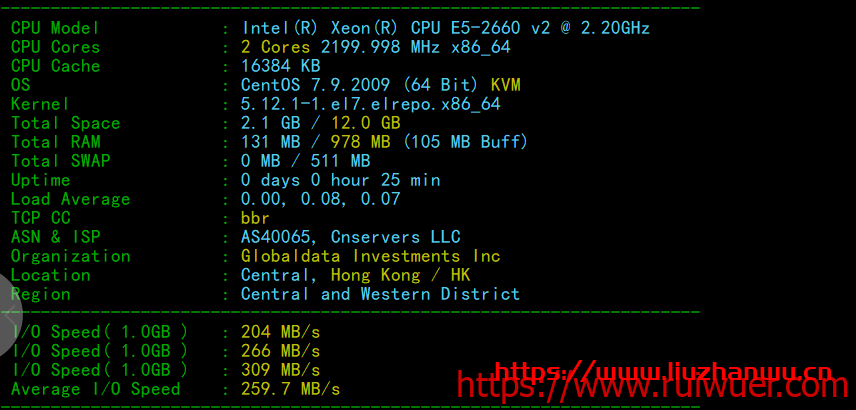
Task: Click the Load Average numbers
Action: pos(320,199)
